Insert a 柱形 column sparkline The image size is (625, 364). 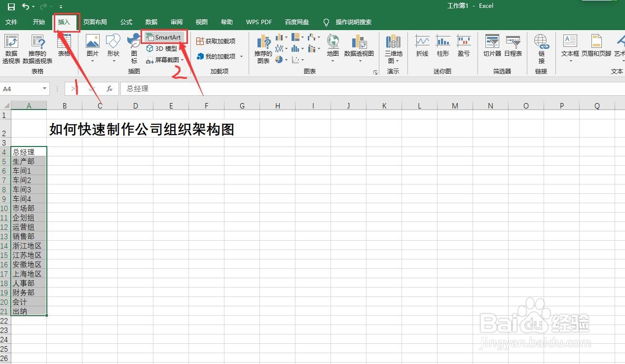443,45
